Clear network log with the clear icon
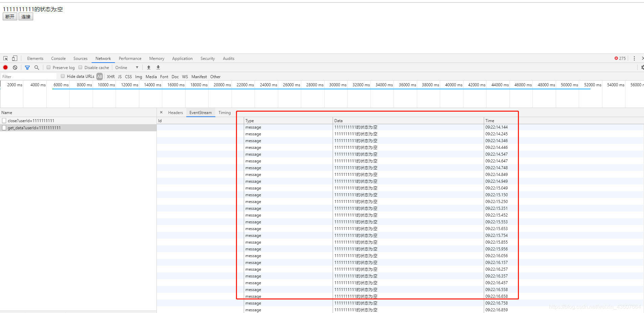 tap(15, 67)
